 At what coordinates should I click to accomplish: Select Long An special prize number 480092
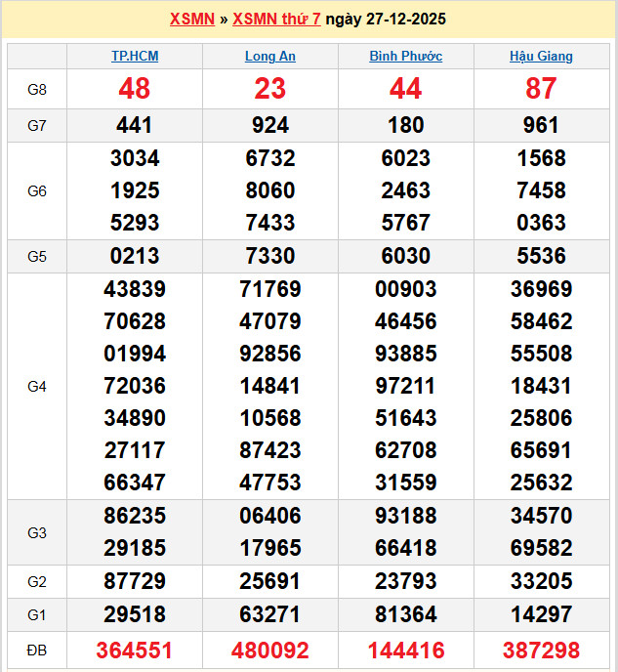click(270, 651)
